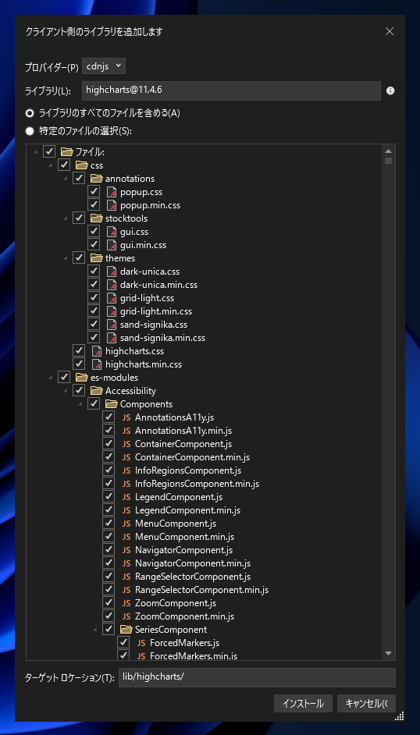Click the JS icon of ForcedMarkers.js
420x735 pixels.
click(141, 643)
